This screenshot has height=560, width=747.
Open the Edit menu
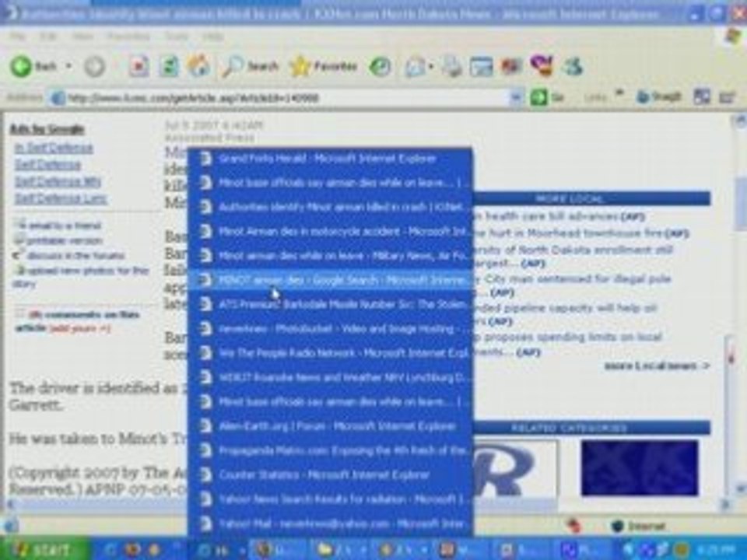(x=47, y=37)
